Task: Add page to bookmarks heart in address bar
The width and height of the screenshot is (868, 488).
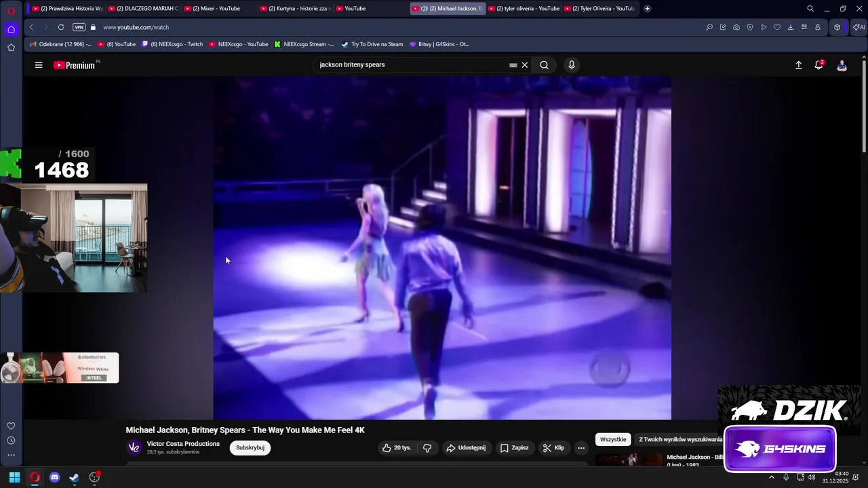Action: [x=777, y=27]
